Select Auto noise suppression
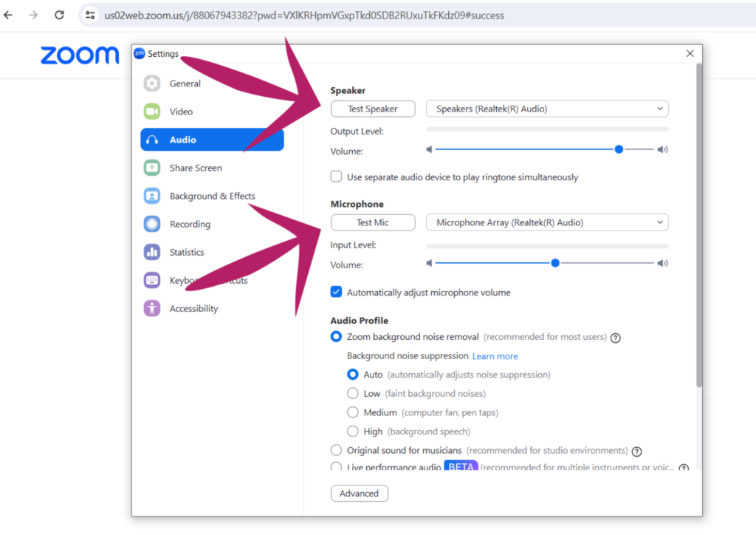This screenshot has width=756, height=535. tap(353, 375)
